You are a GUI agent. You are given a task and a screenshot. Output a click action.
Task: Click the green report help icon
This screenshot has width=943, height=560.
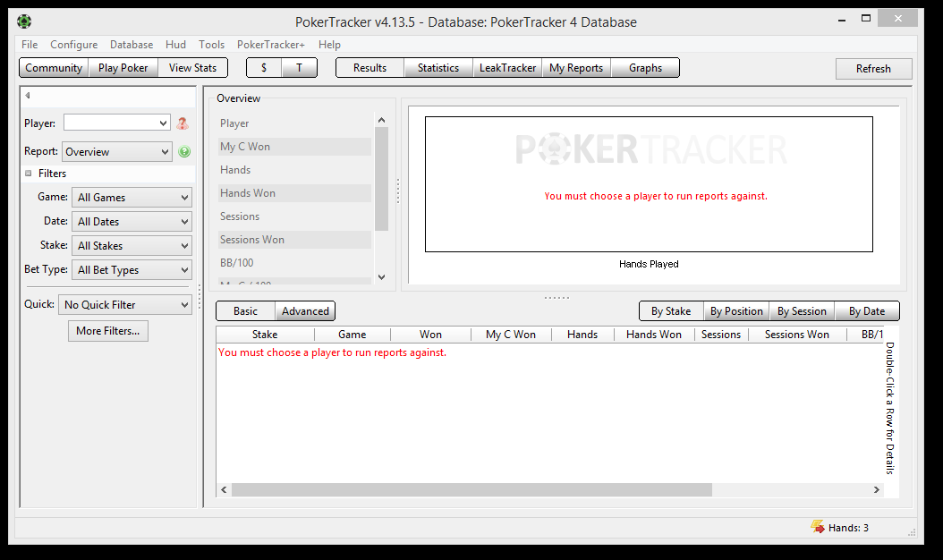tap(184, 151)
